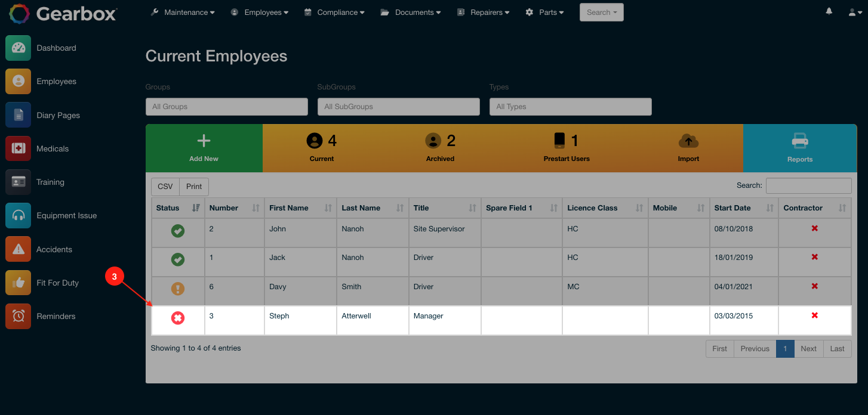Open Fit For Duty thumbs-up icon
The height and width of the screenshot is (415, 868).
[18, 283]
